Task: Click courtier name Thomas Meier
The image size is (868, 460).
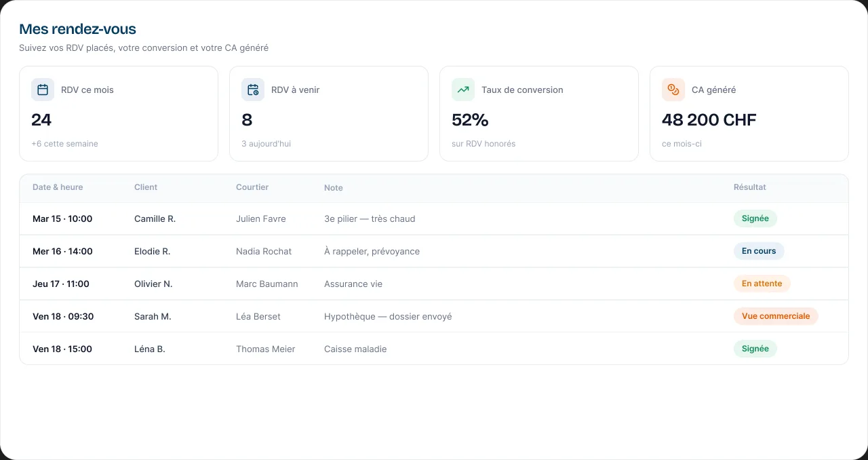Action: [266, 349]
